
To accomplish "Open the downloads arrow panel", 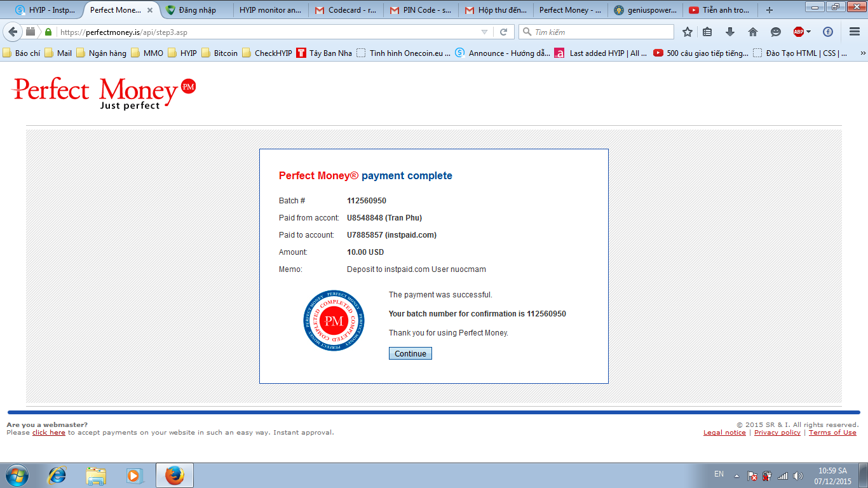I will tap(730, 32).
